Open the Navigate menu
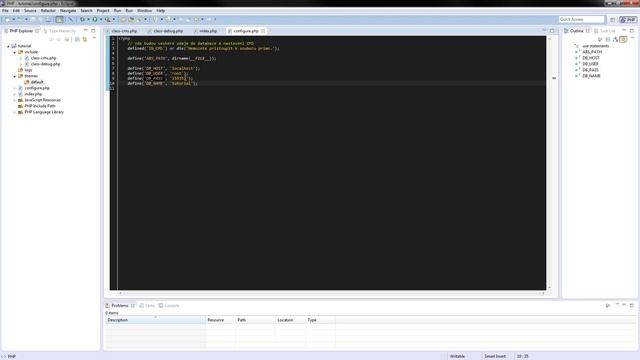Screen dimensions: 640x360 (x=68, y=11)
